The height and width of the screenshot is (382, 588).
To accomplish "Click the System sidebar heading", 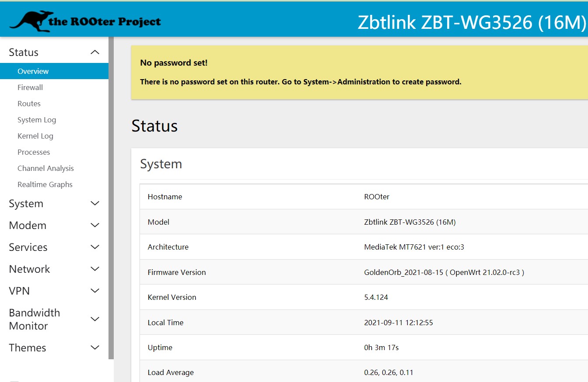I will pyautogui.click(x=26, y=204).
